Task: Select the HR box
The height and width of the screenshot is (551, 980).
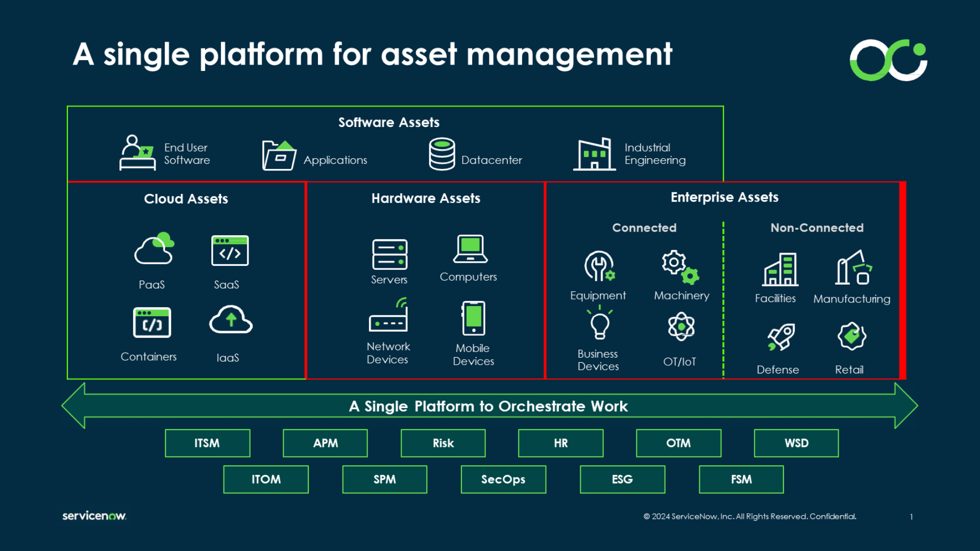Action: coord(561,443)
